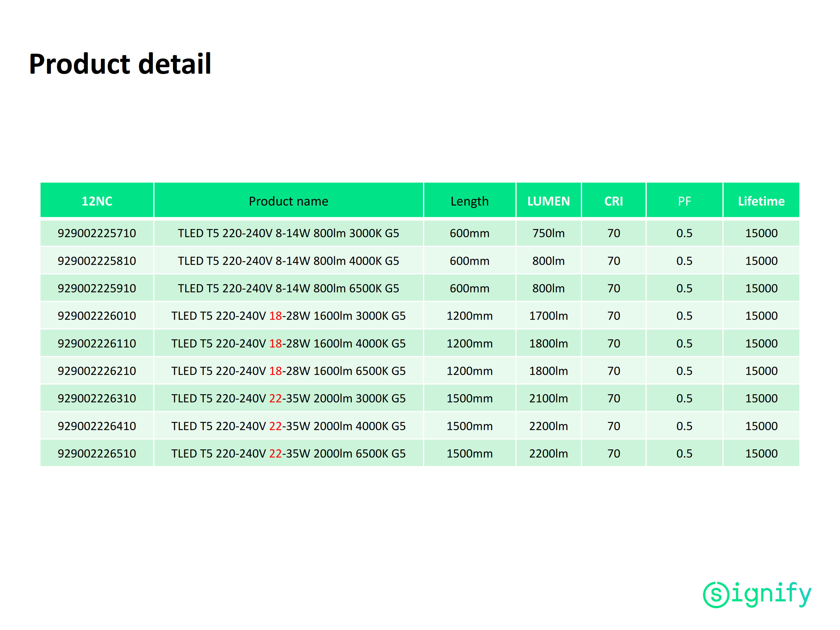Click the 1700lm lumen value
Viewport: 840px width, 630px height.
548,316
